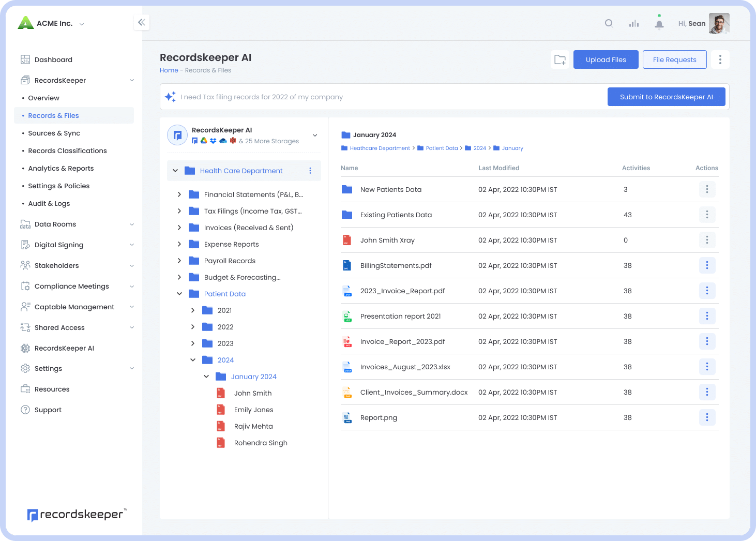Open the analytics bar chart icon
The height and width of the screenshot is (541, 756).
point(633,23)
